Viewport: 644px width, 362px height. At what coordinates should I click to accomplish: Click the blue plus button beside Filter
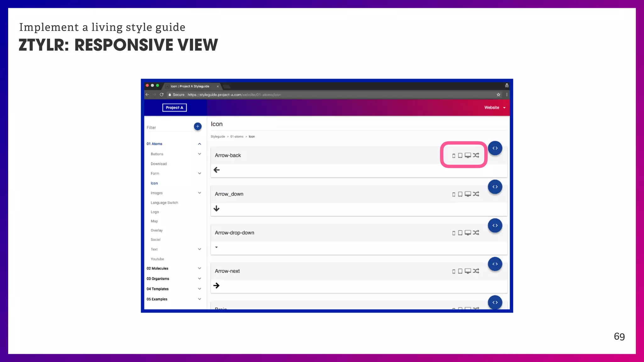pyautogui.click(x=197, y=126)
